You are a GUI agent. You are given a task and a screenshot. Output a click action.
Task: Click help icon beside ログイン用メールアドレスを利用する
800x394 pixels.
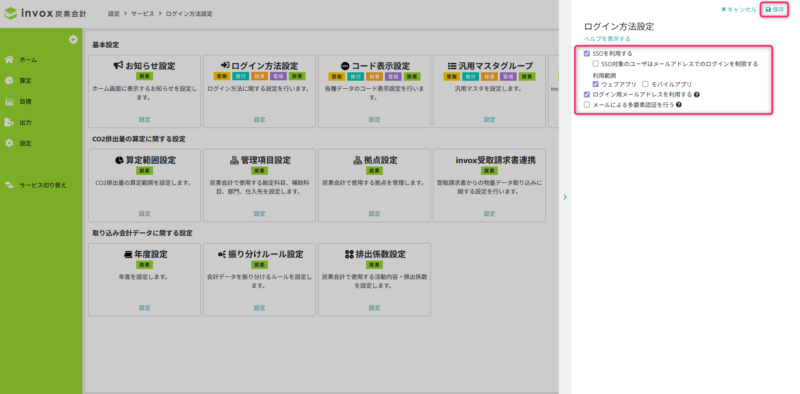(x=696, y=94)
